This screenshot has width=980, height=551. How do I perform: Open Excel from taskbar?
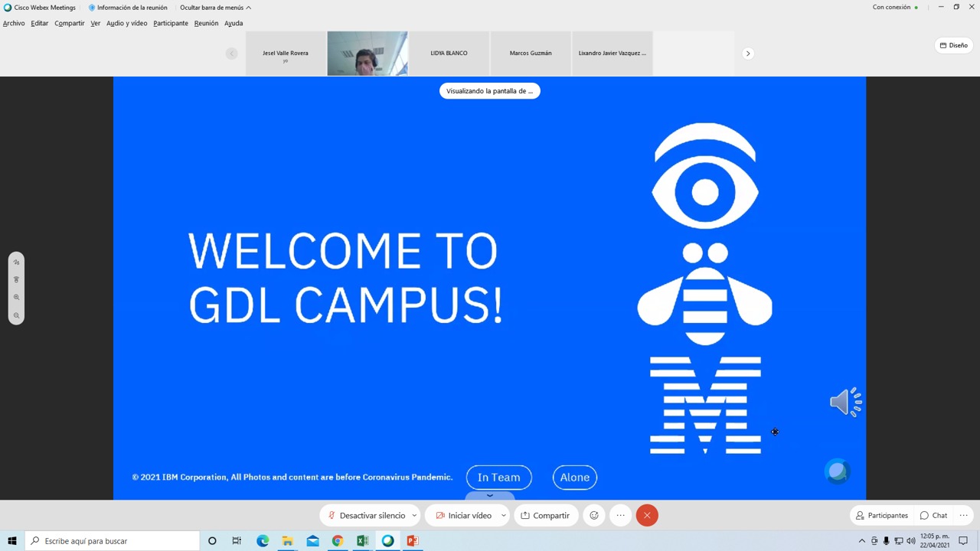click(x=363, y=541)
